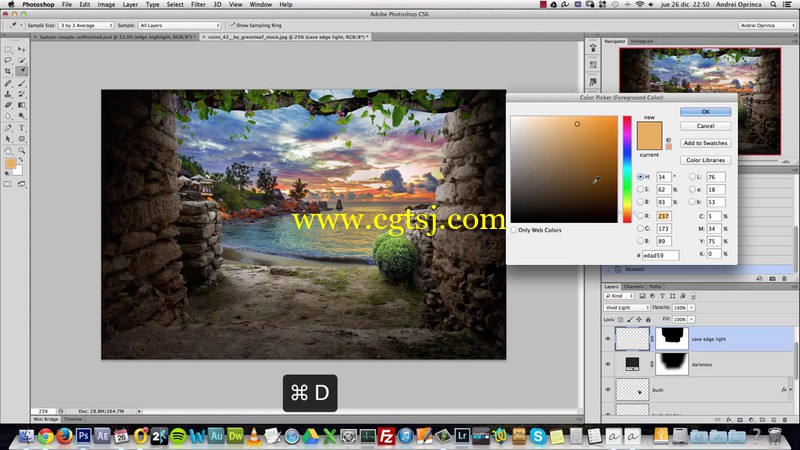This screenshot has width=800, height=450.
Task: Select the Zoom tool
Action: [x=21, y=151]
